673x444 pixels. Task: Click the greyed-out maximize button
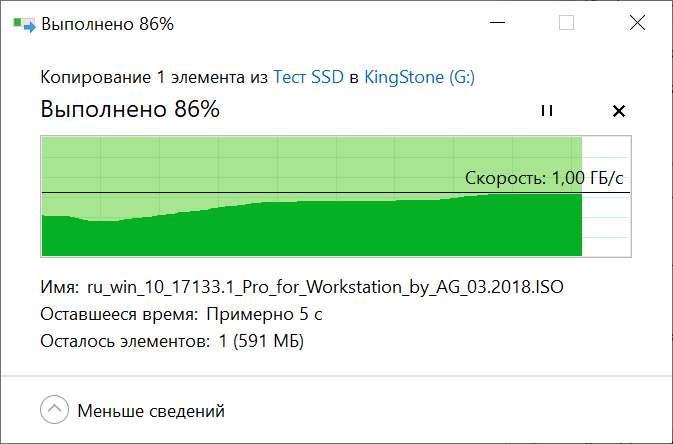(566, 24)
